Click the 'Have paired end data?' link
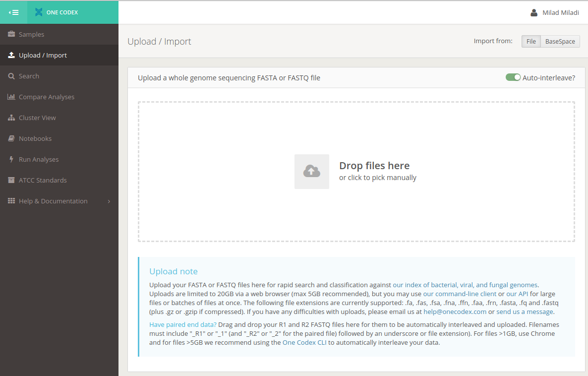 click(x=183, y=325)
